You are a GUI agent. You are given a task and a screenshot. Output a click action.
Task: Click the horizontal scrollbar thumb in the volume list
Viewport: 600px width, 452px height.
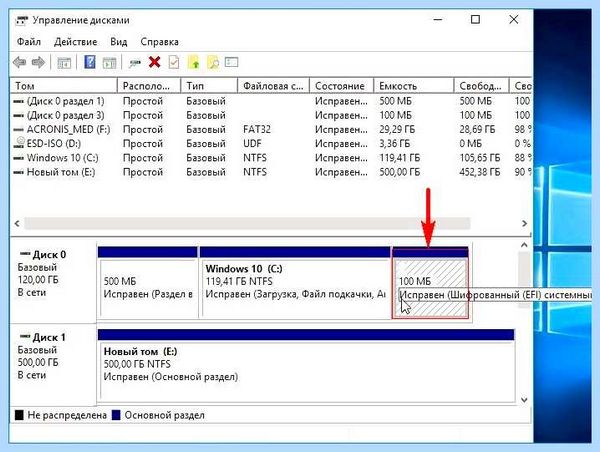[x=247, y=223]
